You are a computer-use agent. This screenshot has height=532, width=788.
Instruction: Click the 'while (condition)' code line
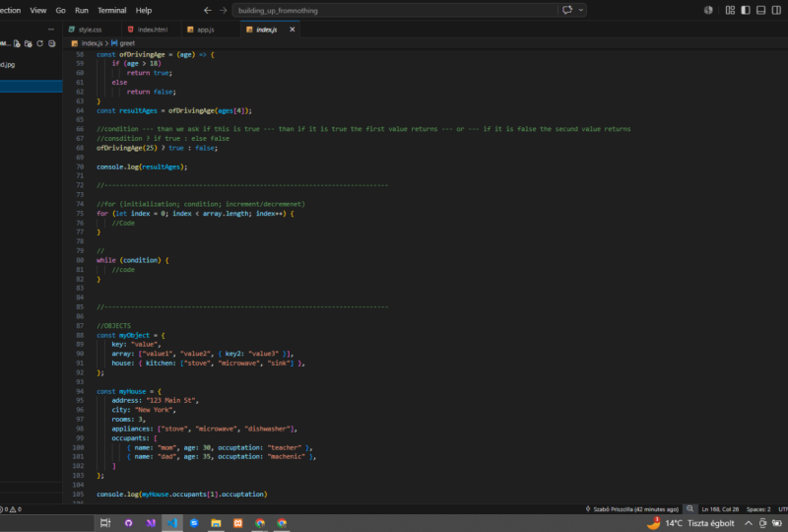133,260
